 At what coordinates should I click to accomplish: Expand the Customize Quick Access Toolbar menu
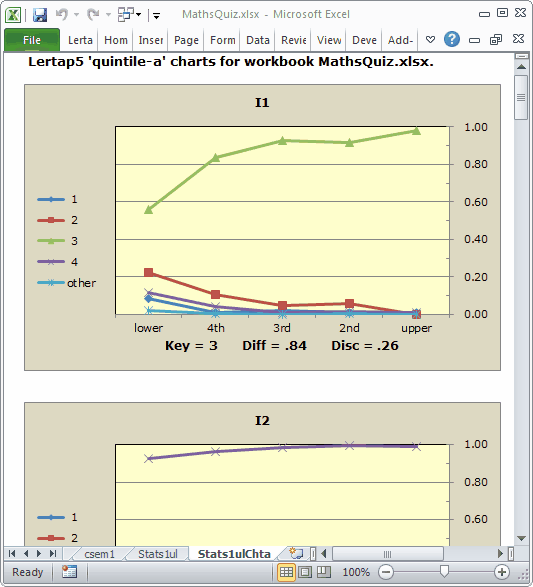click(156, 15)
